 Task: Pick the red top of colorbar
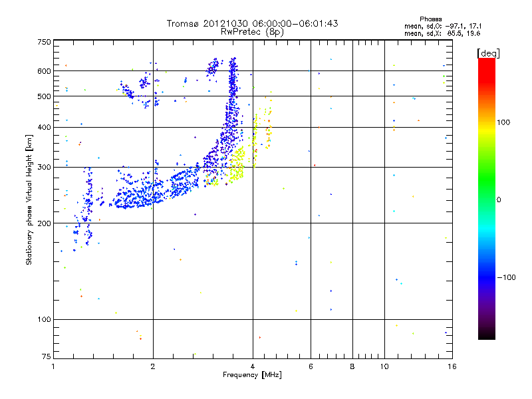point(486,62)
